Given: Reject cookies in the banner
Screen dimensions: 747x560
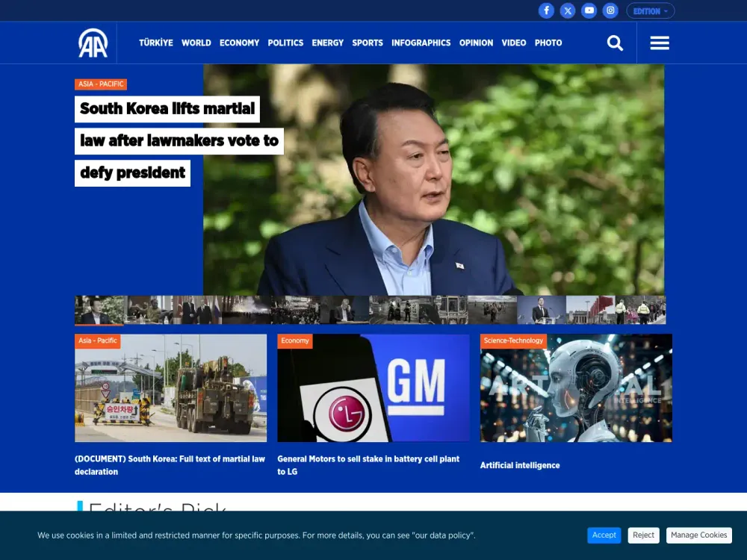Looking at the screenshot, I should (643, 535).
